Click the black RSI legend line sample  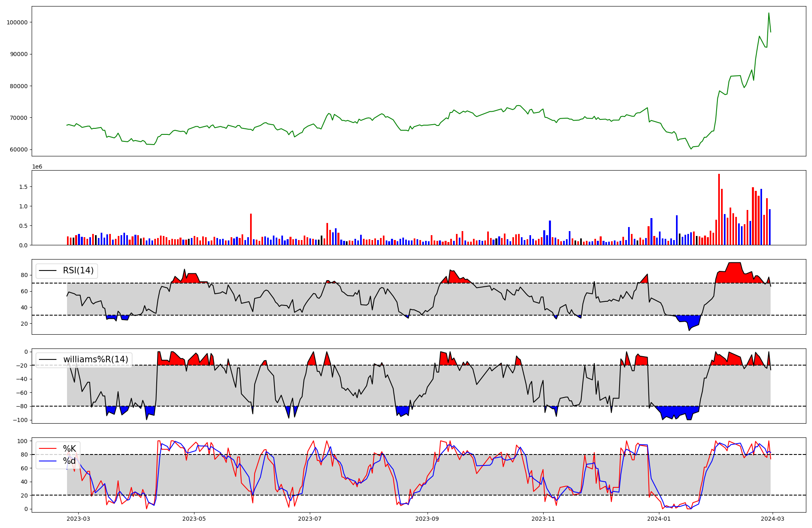tap(48, 270)
